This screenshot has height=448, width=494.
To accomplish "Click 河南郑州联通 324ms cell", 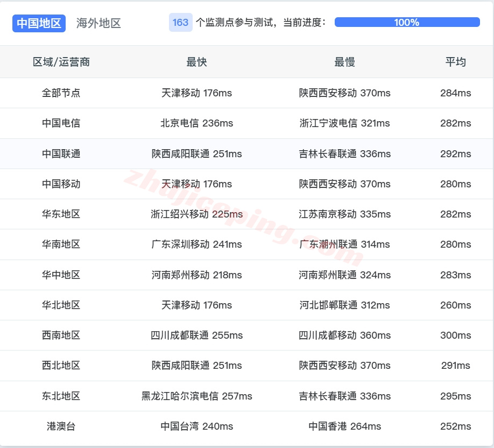I will pyautogui.click(x=344, y=275).
